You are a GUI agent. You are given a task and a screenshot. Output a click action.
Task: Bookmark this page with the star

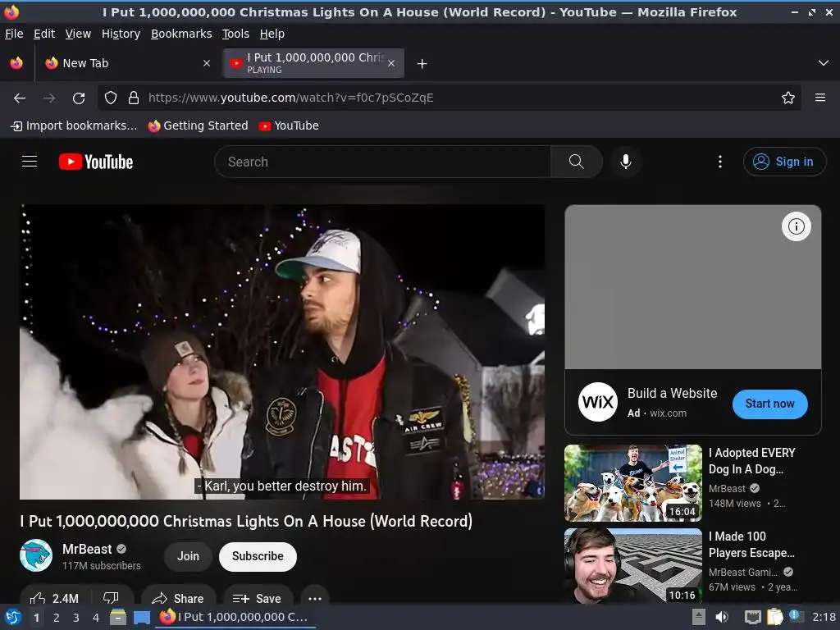[788, 98]
